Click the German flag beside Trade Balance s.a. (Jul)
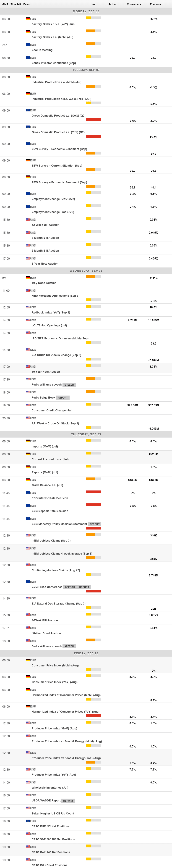This screenshot has width=172, height=868. (x=28, y=479)
